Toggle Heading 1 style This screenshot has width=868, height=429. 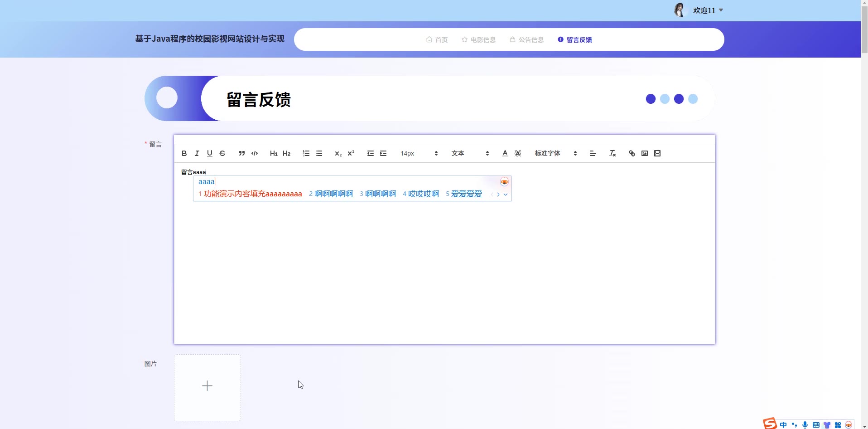(x=274, y=154)
